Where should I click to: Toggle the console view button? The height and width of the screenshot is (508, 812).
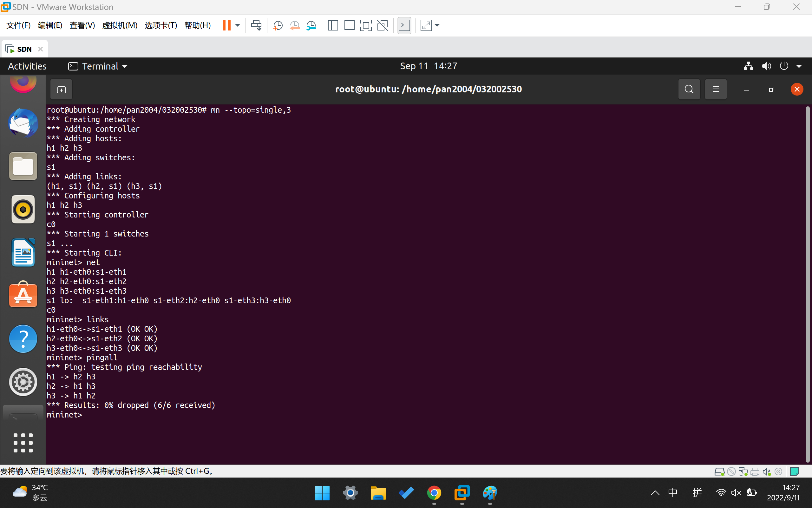(x=404, y=25)
